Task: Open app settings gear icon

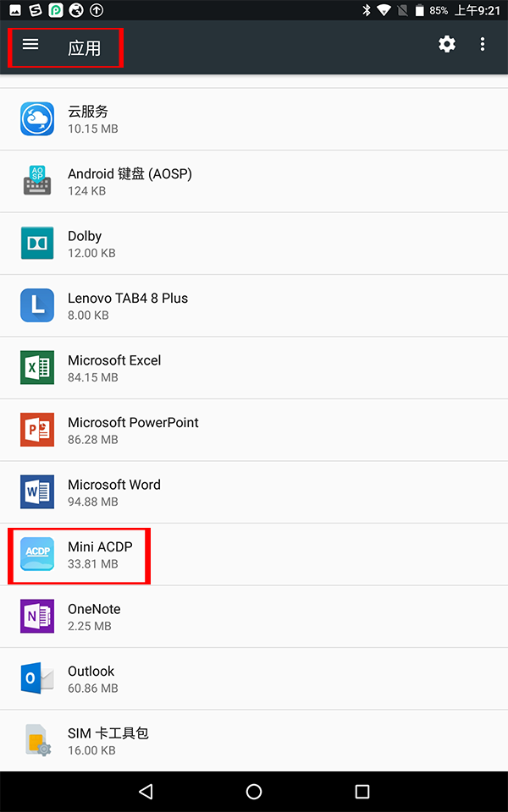Action: pyautogui.click(x=447, y=45)
